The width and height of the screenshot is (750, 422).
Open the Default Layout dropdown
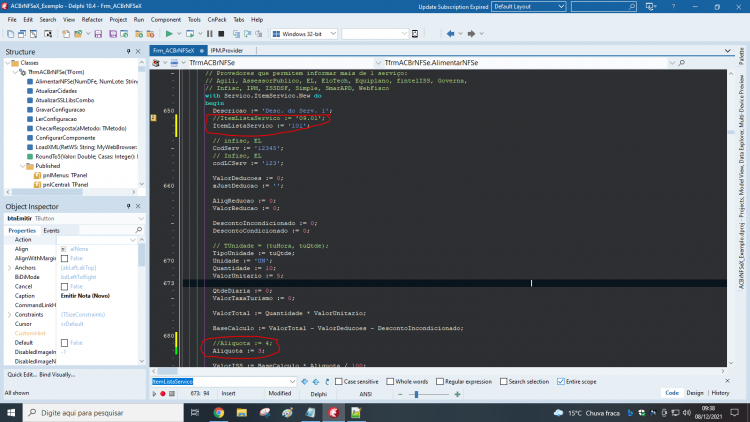coord(529,7)
